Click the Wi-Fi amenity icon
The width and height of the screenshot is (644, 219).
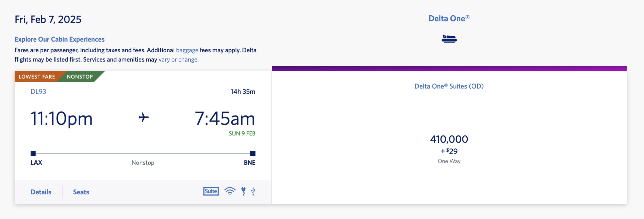point(229,191)
